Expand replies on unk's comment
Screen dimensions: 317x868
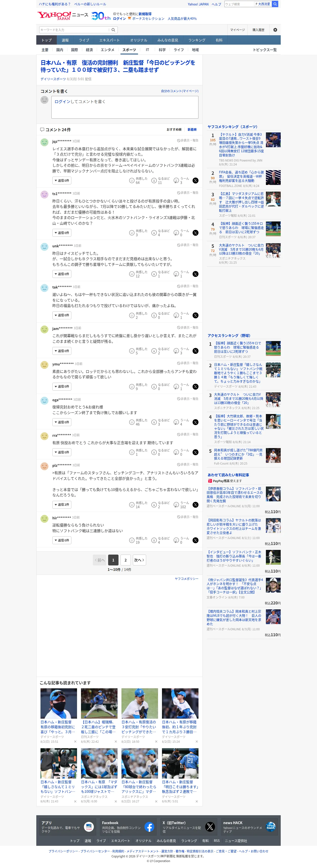[x=62, y=274]
